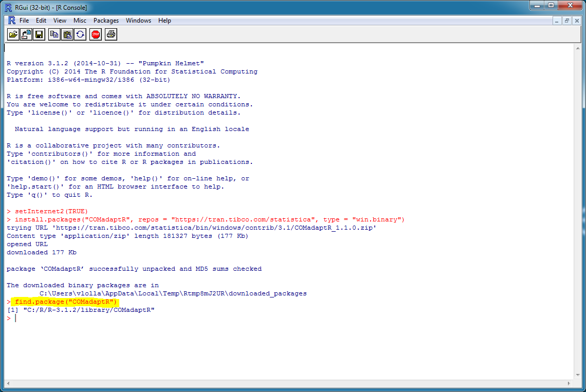The height and width of the screenshot is (392, 586).
Task: Click the R logo in menu bar
Action: [12, 21]
